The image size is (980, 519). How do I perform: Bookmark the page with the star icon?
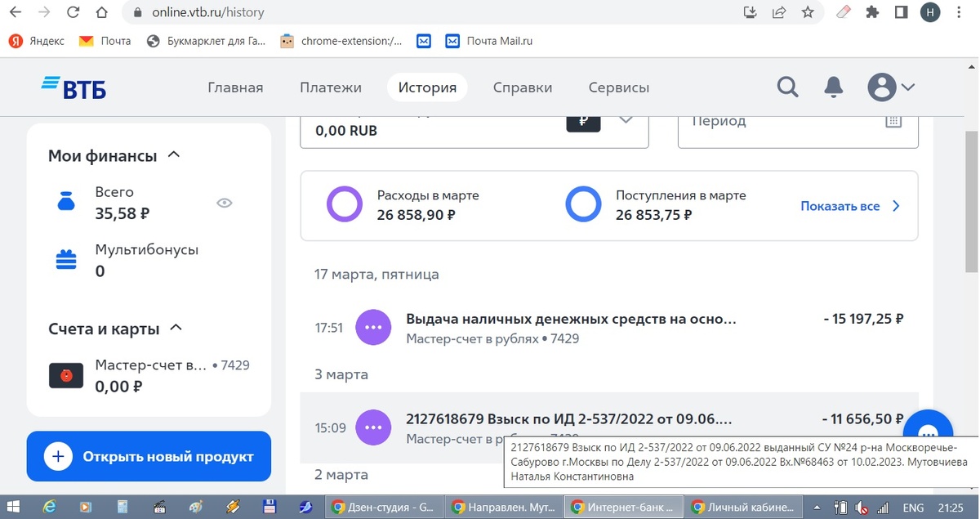[x=808, y=13]
